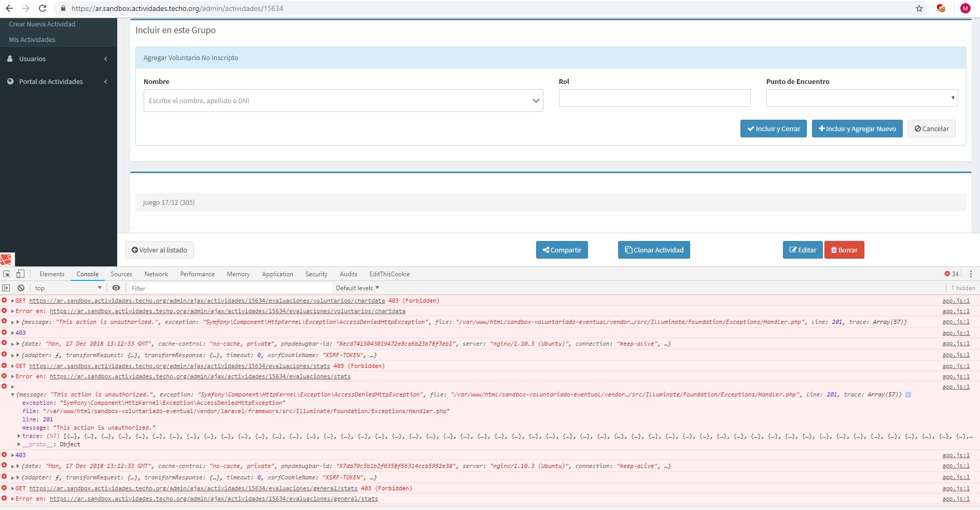Screen dimensions: 980x510
Task: Toggle the device toolbar icon in DevTools
Action: click(x=20, y=274)
